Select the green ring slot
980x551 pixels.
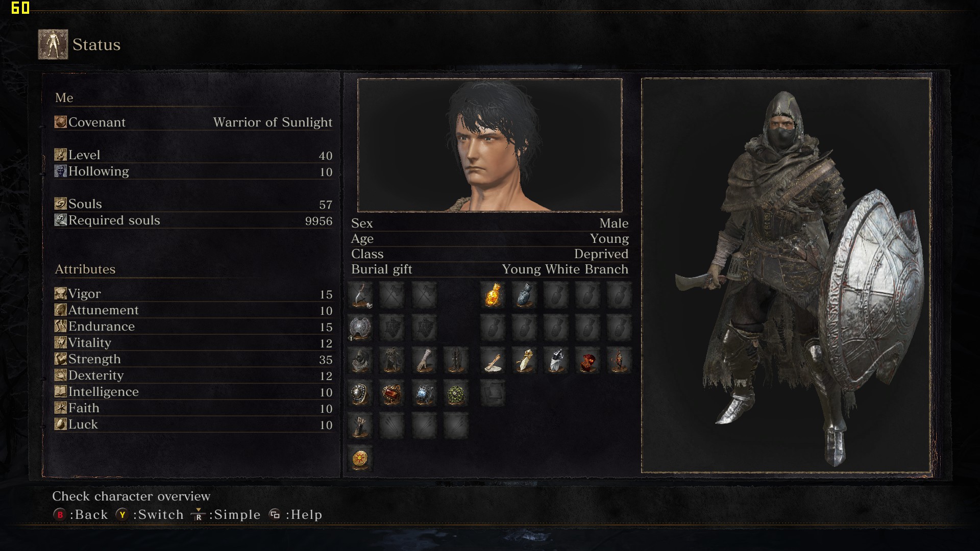pos(455,393)
